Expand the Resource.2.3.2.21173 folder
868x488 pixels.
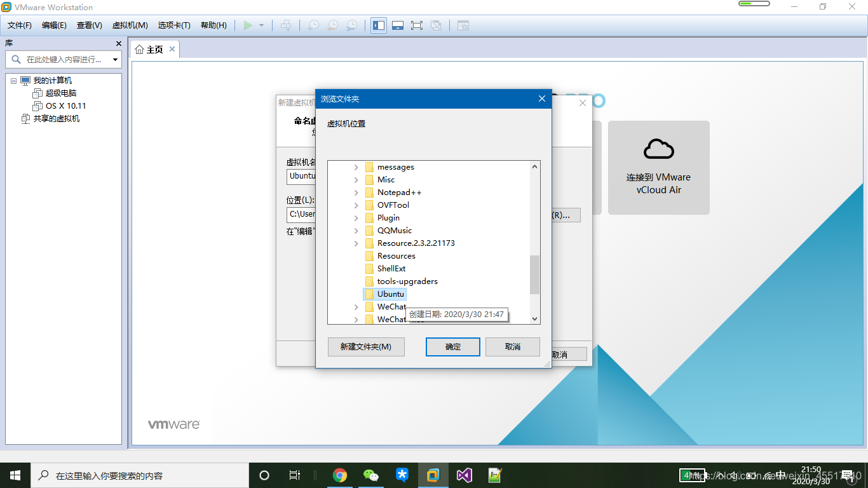click(356, 243)
